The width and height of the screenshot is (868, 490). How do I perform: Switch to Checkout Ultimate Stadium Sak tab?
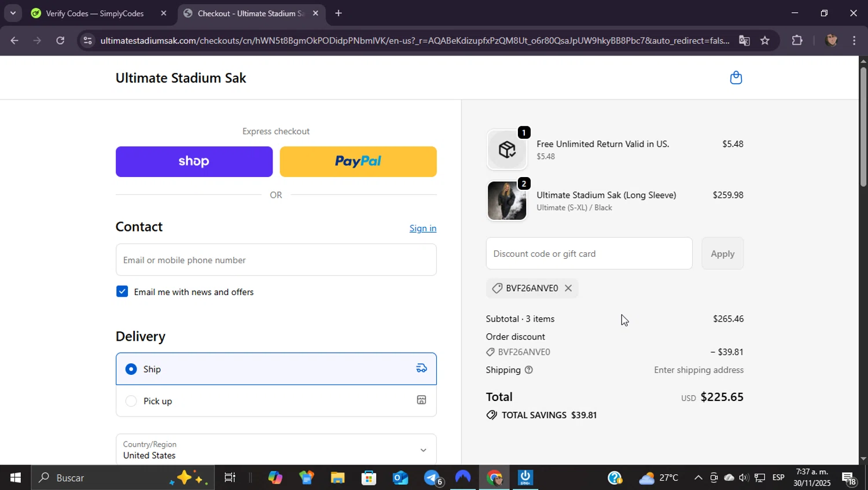pos(251,13)
